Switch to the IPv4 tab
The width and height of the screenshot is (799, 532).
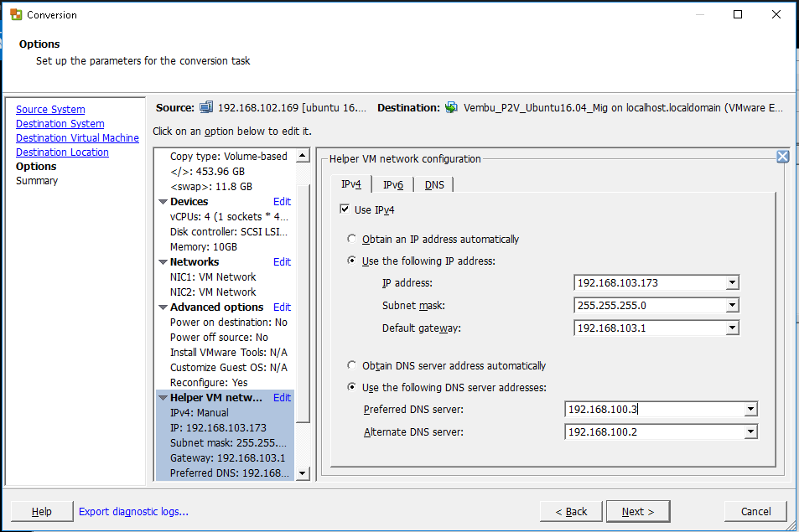click(351, 184)
